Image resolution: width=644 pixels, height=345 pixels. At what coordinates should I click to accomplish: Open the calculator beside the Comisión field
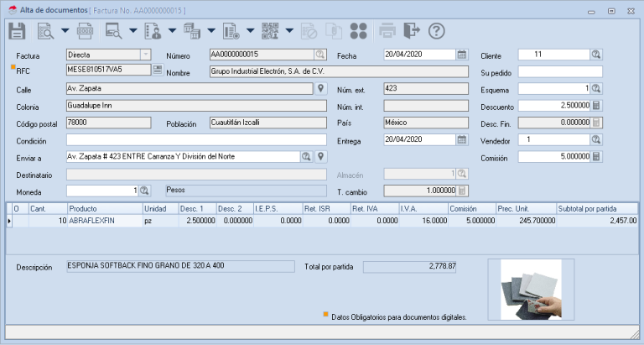click(596, 157)
